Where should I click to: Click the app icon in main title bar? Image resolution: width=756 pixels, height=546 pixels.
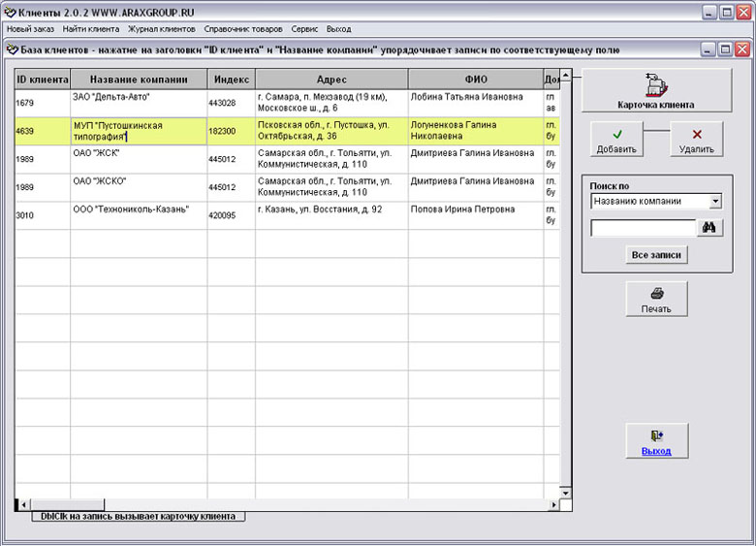[10, 12]
